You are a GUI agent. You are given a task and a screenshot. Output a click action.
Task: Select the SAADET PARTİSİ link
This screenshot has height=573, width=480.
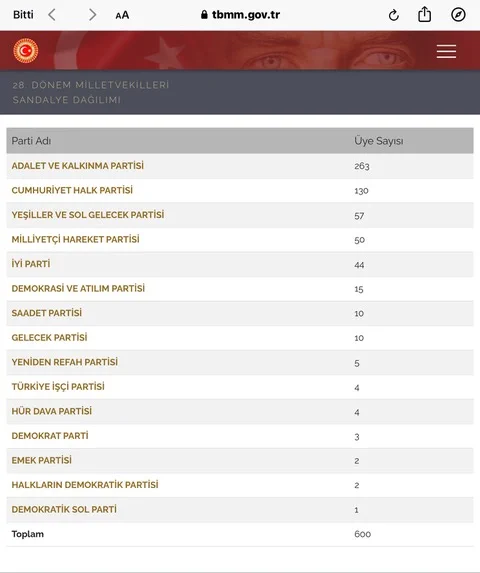pyautogui.click(x=46, y=313)
